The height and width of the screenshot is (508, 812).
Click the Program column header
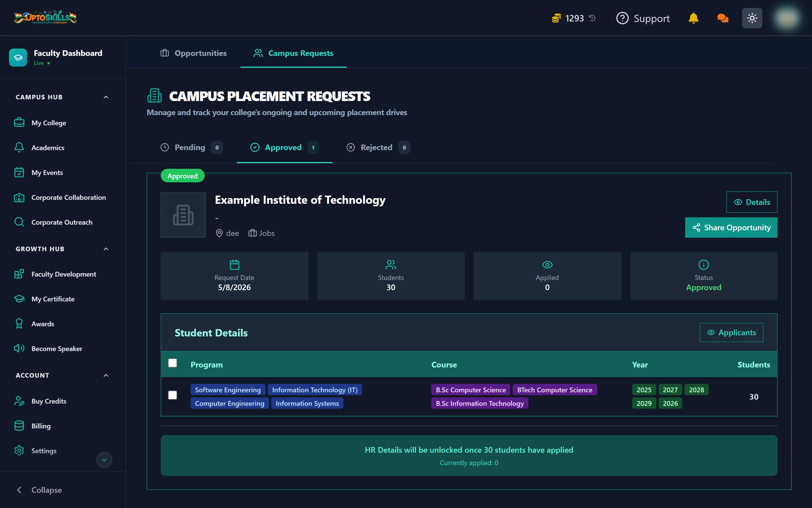point(207,365)
